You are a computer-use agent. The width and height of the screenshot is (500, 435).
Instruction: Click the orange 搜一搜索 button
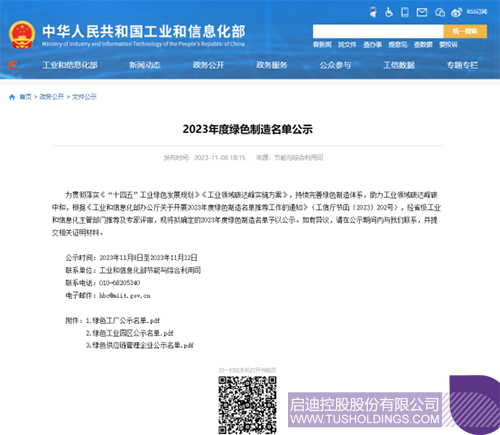tap(465, 31)
